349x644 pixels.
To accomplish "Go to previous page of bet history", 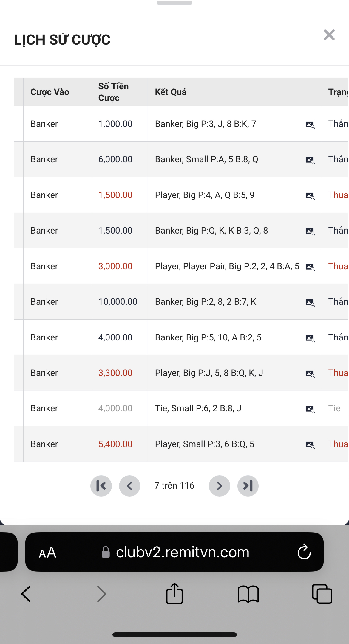I will tap(129, 486).
